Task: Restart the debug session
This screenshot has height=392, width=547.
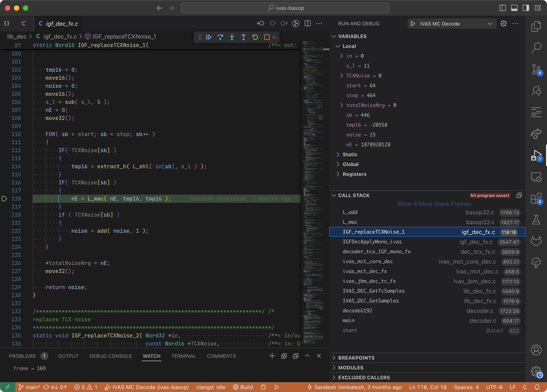Action: [255, 37]
